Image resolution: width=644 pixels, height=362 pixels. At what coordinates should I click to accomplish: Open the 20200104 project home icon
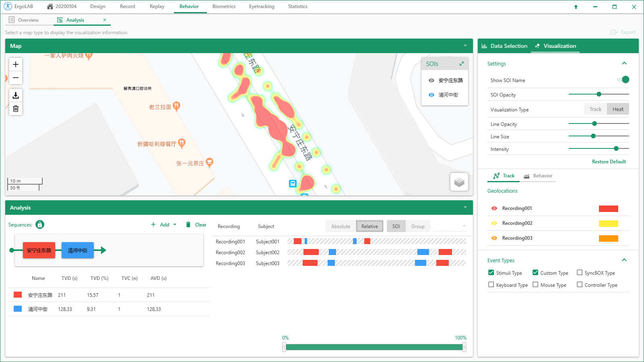tap(50, 6)
